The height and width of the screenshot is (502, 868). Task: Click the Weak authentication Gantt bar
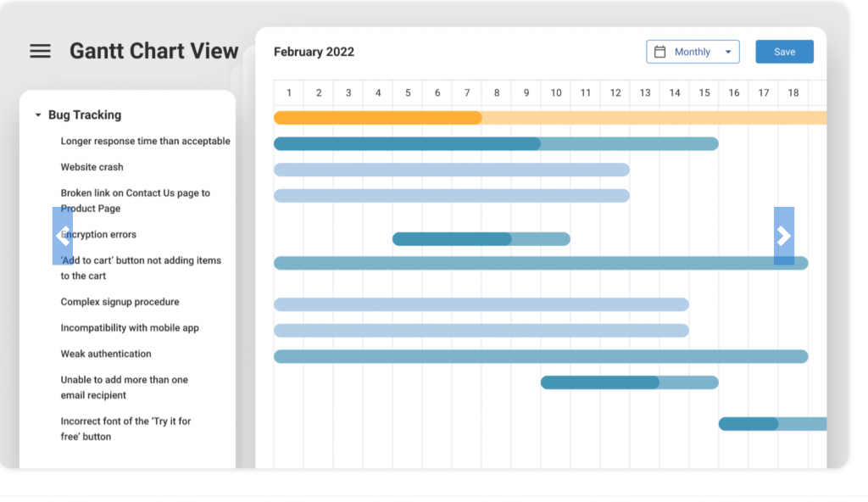coord(541,356)
